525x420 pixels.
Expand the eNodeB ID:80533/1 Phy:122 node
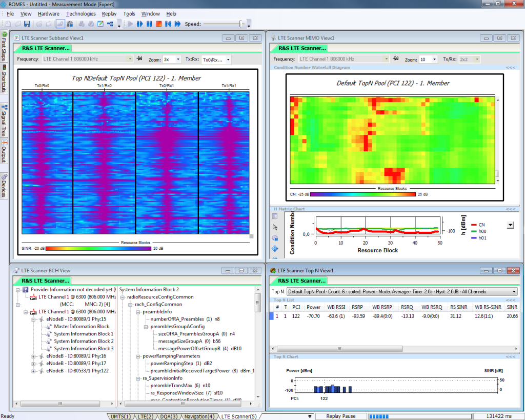coord(34,370)
